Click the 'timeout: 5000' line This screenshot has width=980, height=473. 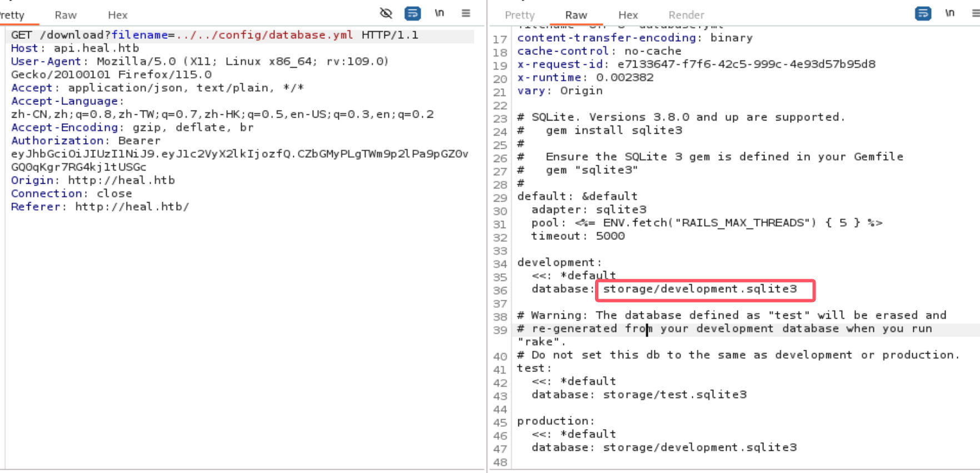tap(578, 236)
